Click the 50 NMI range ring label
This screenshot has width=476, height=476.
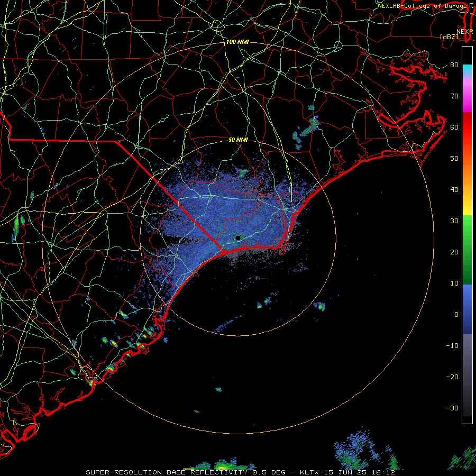point(238,140)
